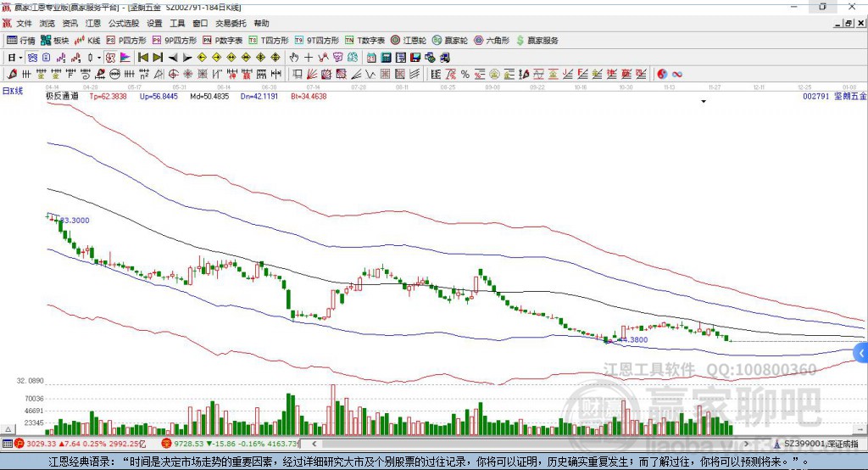Select the blue infinity loop icon

pyautogui.click(x=677, y=74)
